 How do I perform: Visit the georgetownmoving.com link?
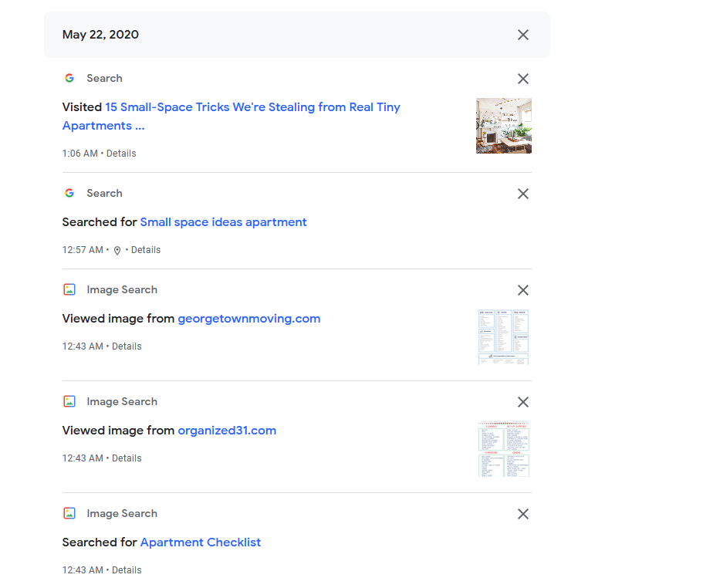pyautogui.click(x=248, y=319)
